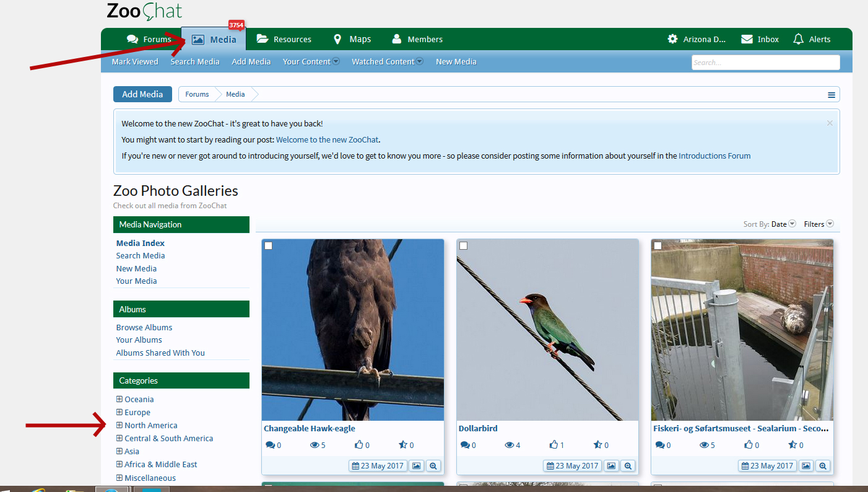Select the Changeable Hawk-eagle photo checkbox
868x492 pixels.
point(269,246)
